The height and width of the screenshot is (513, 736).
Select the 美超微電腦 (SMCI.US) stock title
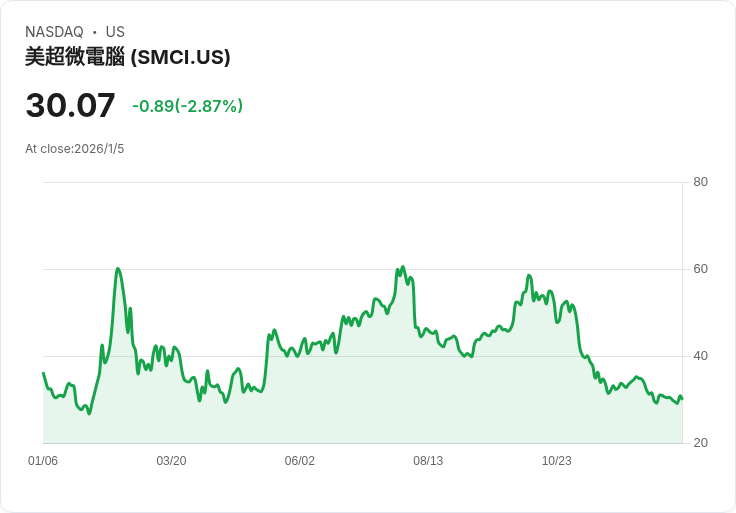(128, 58)
